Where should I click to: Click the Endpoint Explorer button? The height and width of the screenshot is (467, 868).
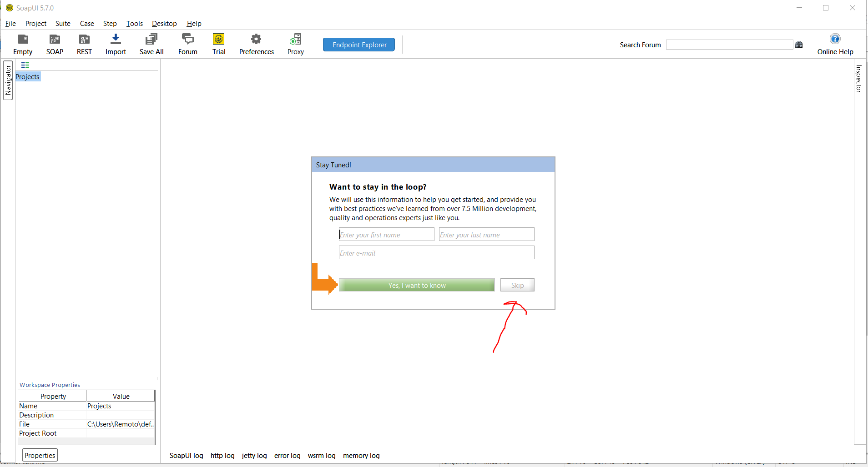[x=359, y=45]
